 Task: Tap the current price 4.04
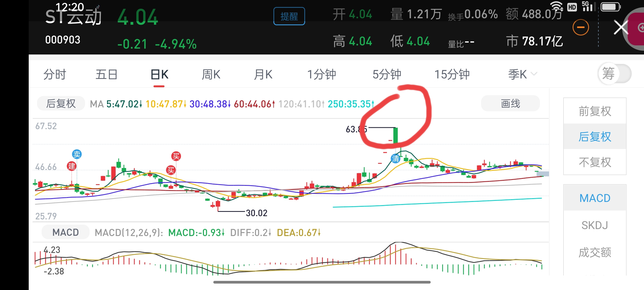point(138,17)
